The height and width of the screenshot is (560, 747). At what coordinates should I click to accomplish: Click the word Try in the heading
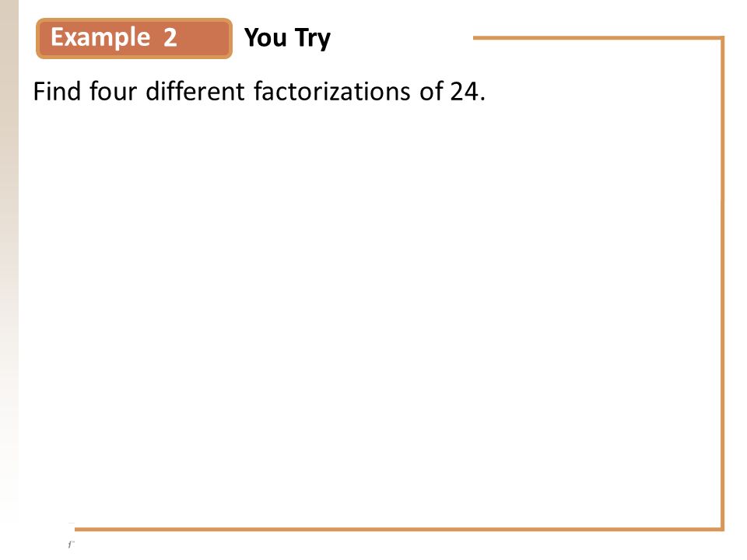pos(313,39)
